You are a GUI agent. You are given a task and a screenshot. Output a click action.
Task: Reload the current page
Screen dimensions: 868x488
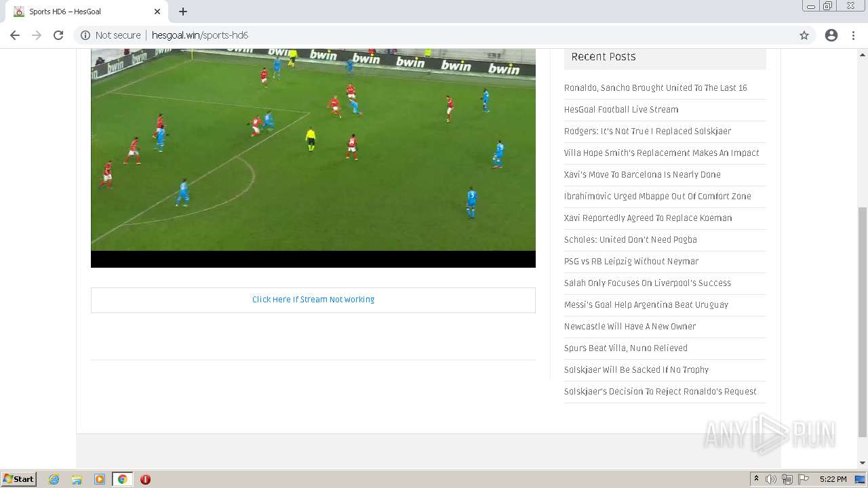pyautogui.click(x=58, y=35)
